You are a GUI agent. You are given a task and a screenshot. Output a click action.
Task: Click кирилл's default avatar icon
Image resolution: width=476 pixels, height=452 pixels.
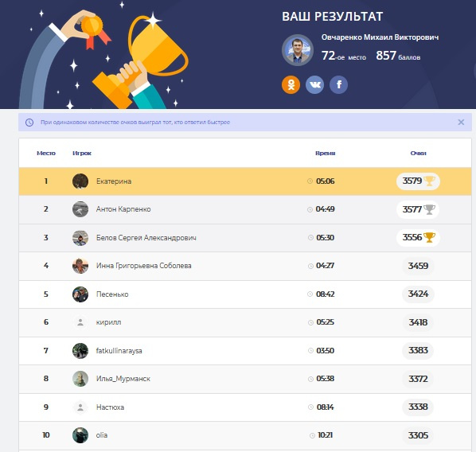[80, 322]
